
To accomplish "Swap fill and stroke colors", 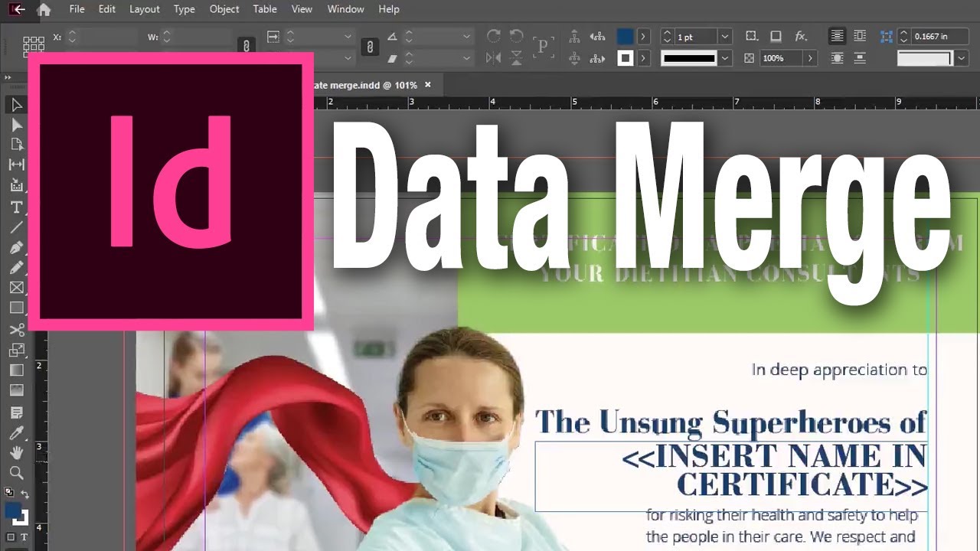I will [x=24, y=494].
